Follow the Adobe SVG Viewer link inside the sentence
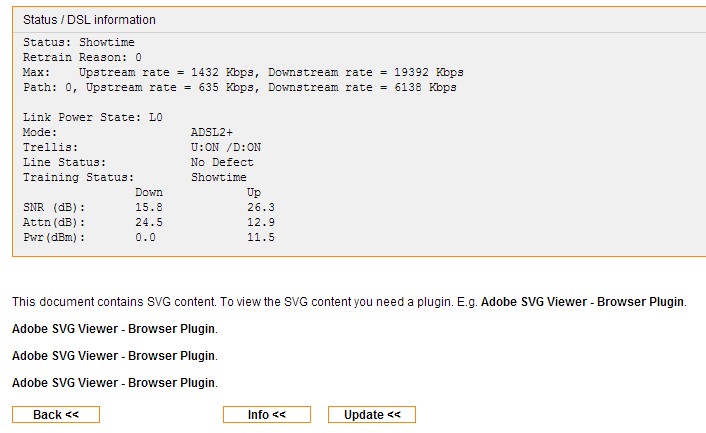 click(582, 302)
